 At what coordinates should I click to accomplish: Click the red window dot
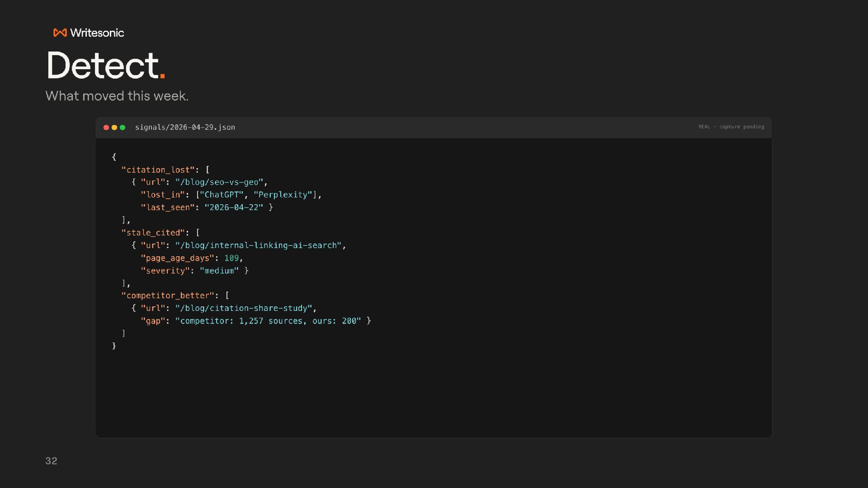[106, 127]
